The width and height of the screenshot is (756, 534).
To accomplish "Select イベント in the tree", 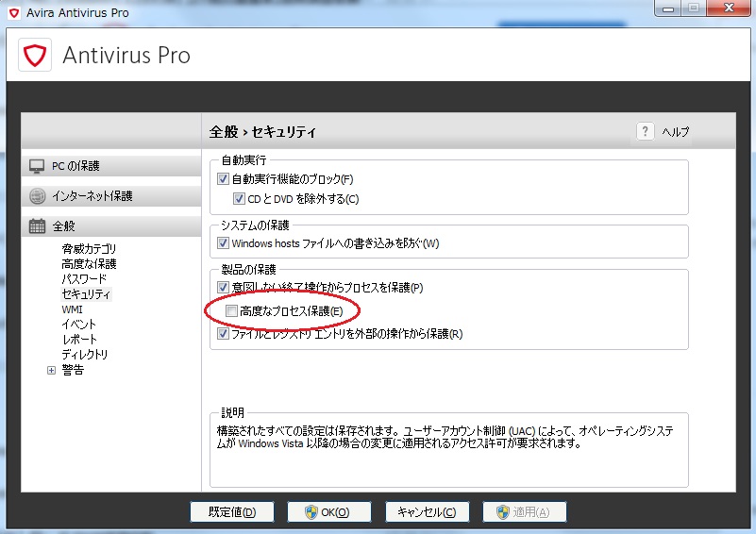I will click(79, 325).
